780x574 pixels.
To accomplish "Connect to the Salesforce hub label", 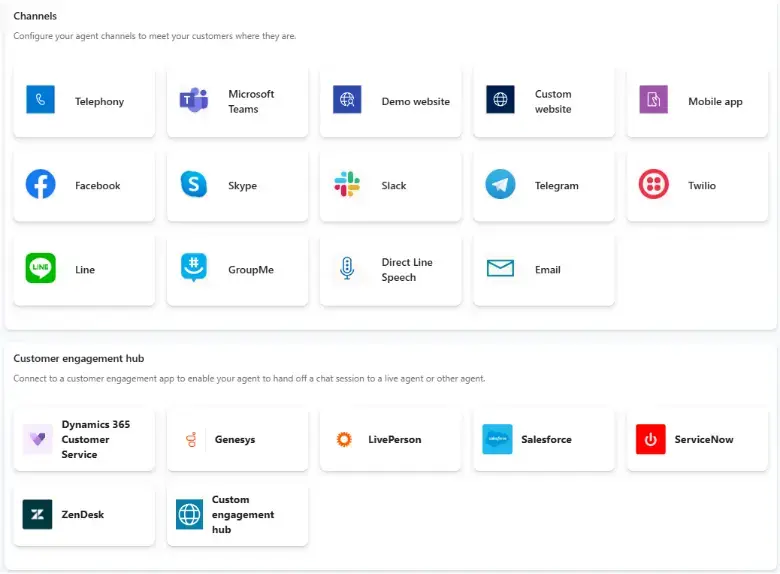I will (546, 439).
